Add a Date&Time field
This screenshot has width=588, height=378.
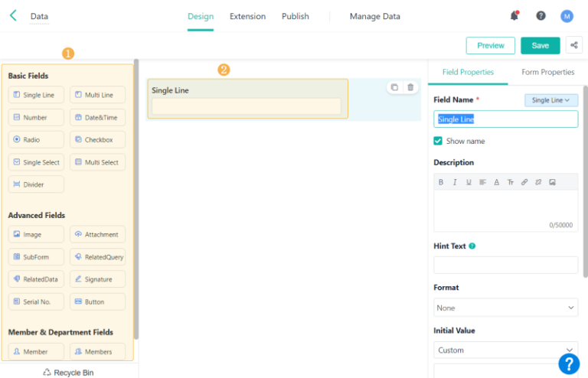97,117
